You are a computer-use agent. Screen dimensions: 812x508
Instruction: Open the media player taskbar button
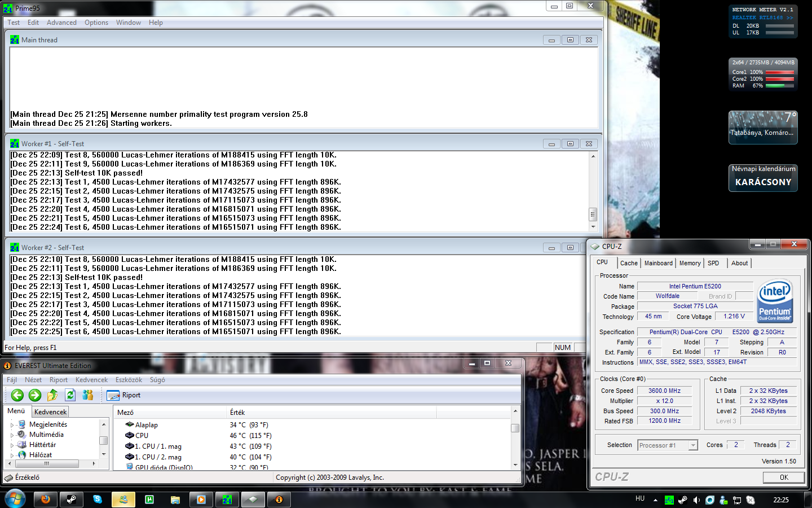click(x=201, y=500)
